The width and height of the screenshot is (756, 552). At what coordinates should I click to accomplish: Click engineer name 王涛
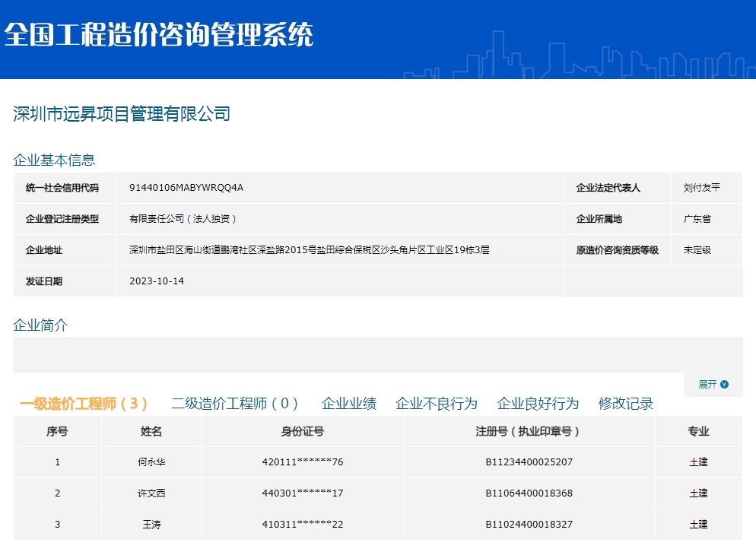151,525
